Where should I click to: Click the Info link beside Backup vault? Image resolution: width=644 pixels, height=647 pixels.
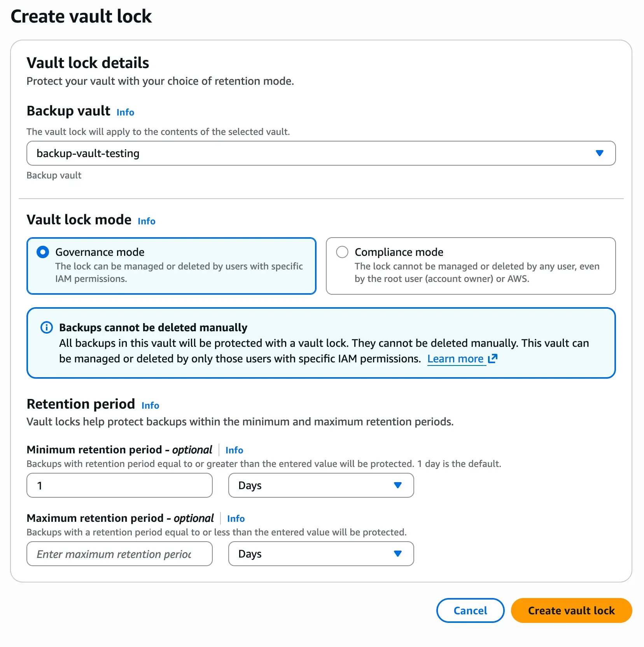tap(125, 112)
